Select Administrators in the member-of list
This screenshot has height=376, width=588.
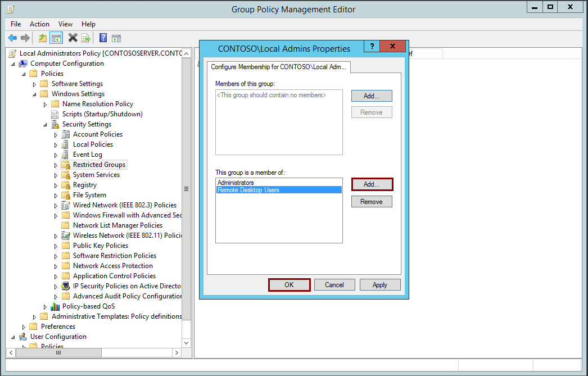coord(236,182)
